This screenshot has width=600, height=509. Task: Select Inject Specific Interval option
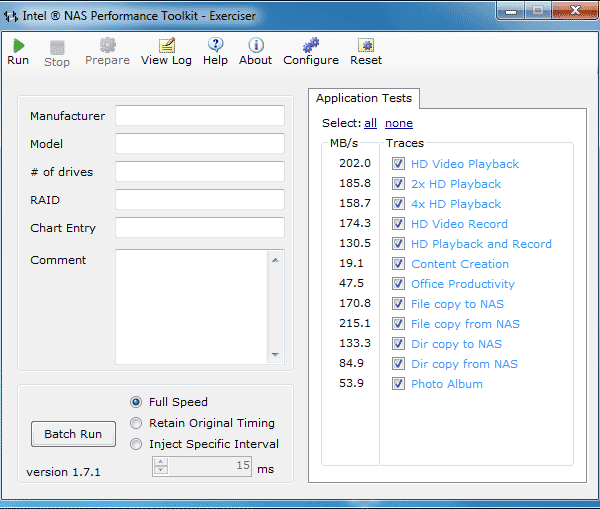[x=136, y=444]
